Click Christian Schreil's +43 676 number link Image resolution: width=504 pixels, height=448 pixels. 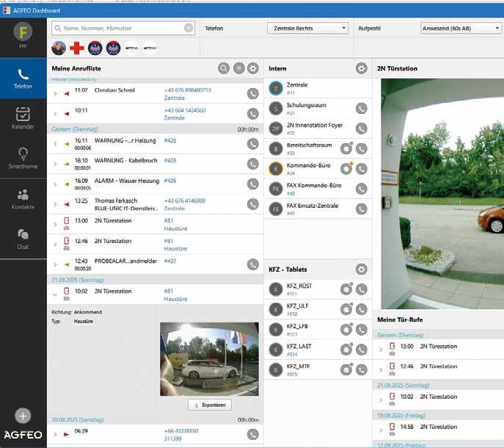[x=188, y=90]
